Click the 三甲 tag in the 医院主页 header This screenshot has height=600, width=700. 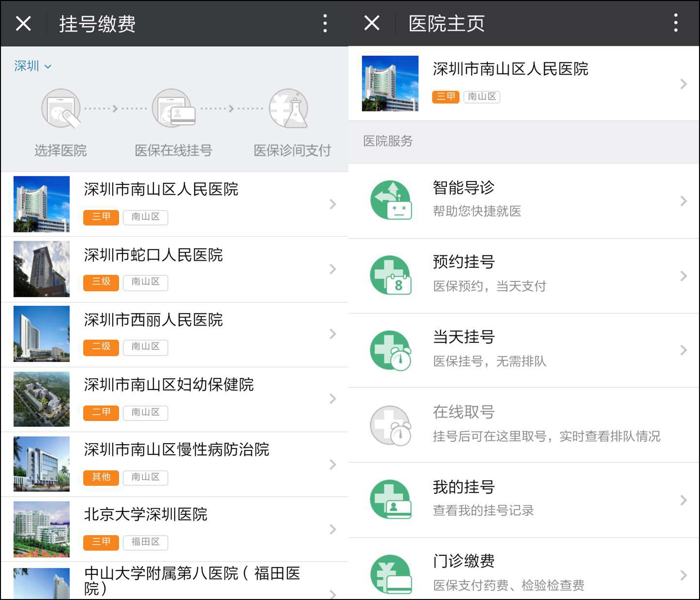pos(445,97)
